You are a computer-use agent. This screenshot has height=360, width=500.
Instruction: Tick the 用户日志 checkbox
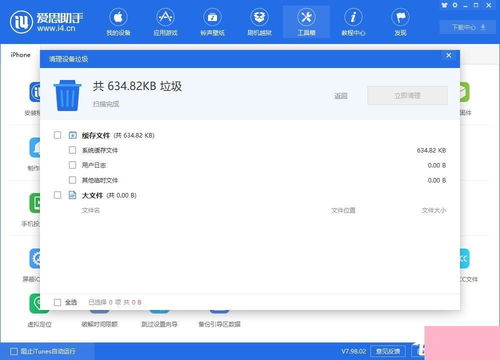point(72,165)
